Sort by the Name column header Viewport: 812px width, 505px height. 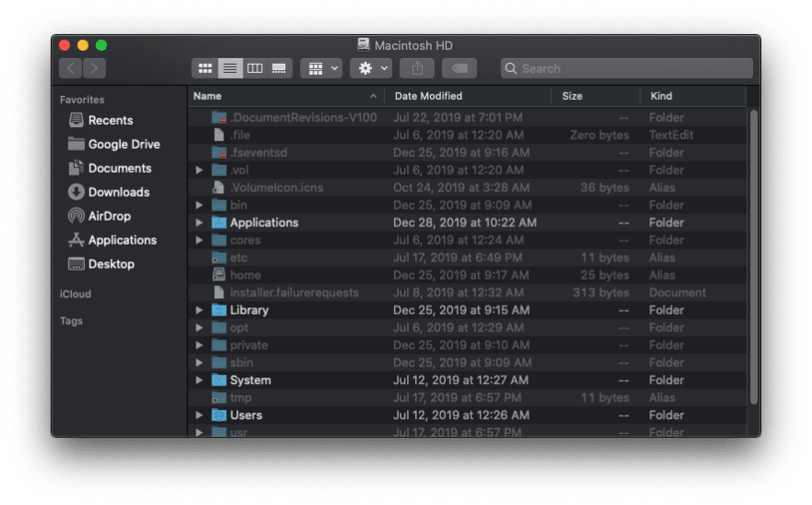285,96
